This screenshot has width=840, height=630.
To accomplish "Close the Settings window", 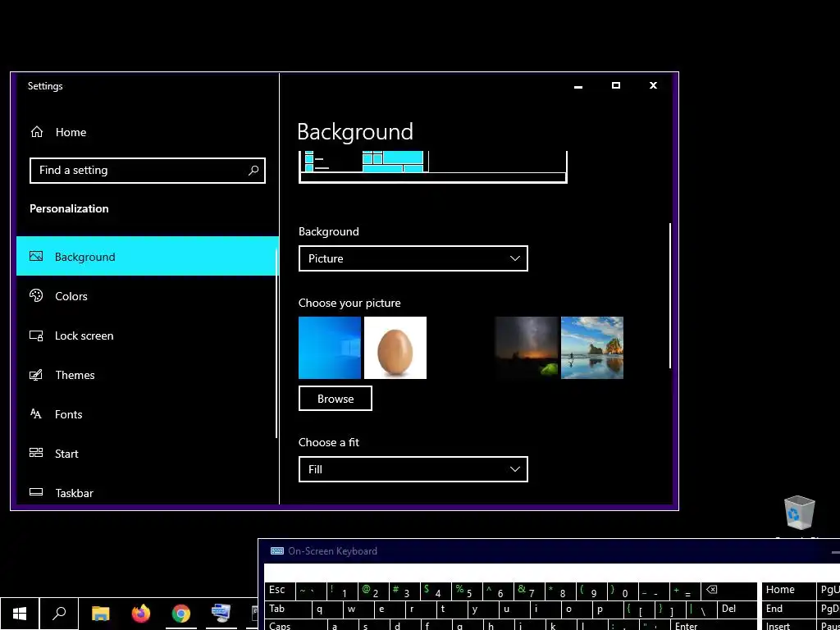I will coord(653,85).
